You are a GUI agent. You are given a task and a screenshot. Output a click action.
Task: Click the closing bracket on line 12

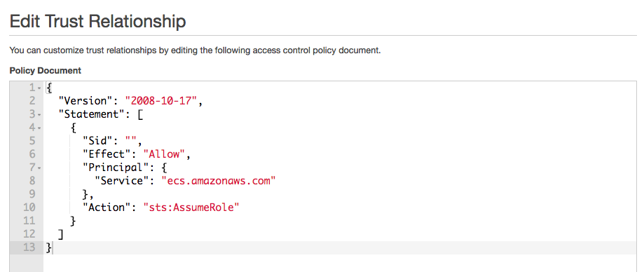pos(61,233)
